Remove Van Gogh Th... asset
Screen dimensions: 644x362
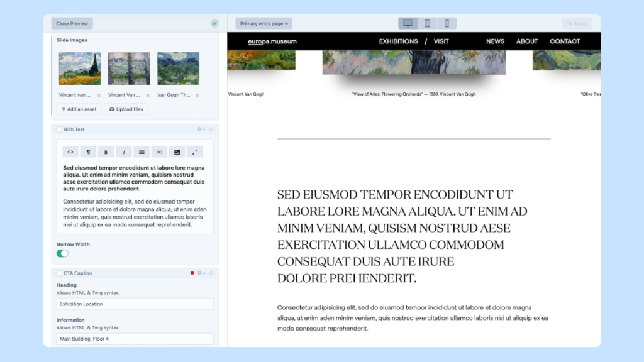click(197, 96)
